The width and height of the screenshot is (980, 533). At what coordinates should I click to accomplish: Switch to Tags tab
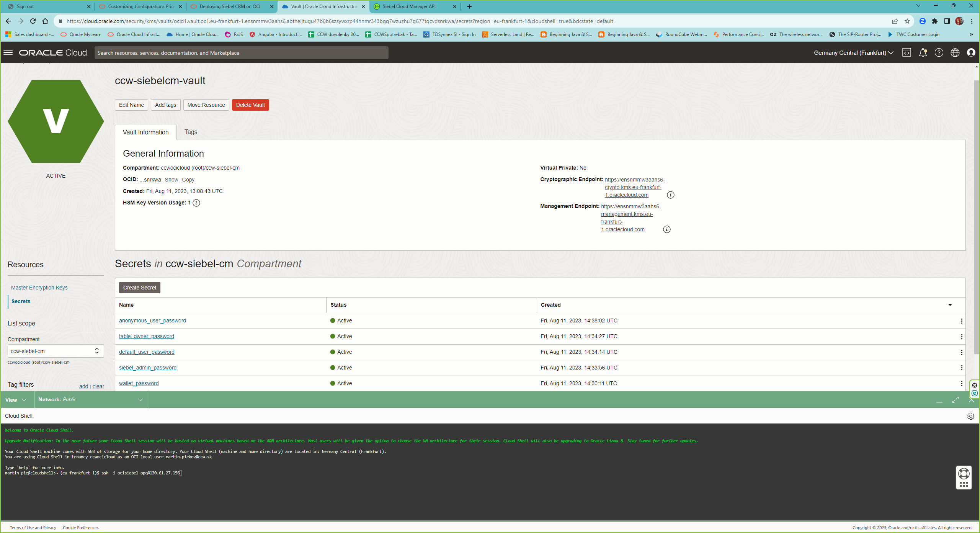[191, 132]
